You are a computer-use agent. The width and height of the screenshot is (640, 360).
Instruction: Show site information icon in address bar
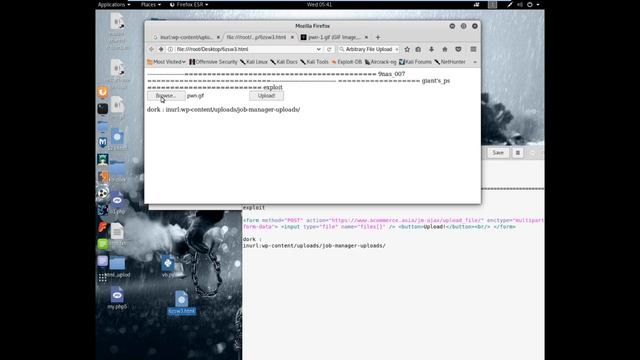click(171, 49)
